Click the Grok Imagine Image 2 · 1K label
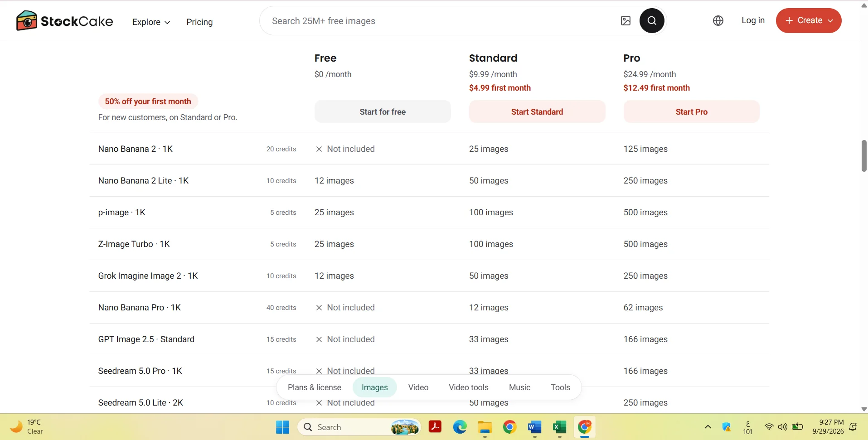The image size is (868, 440). click(148, 276)
